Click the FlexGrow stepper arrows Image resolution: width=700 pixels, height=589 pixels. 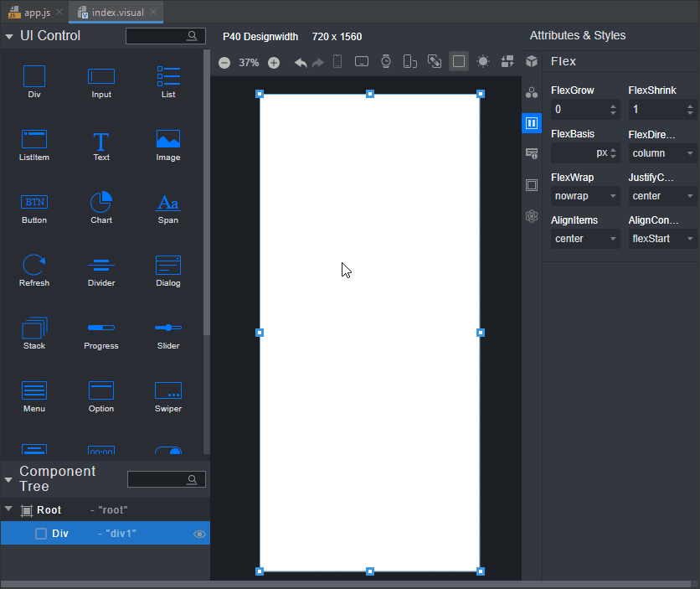(x=613, y=110)
